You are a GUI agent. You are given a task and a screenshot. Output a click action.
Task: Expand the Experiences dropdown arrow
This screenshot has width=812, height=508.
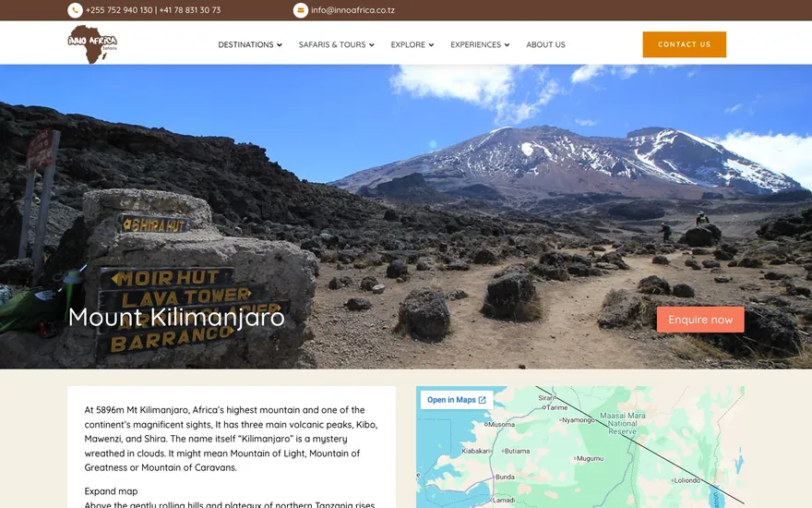coord(507,45)
